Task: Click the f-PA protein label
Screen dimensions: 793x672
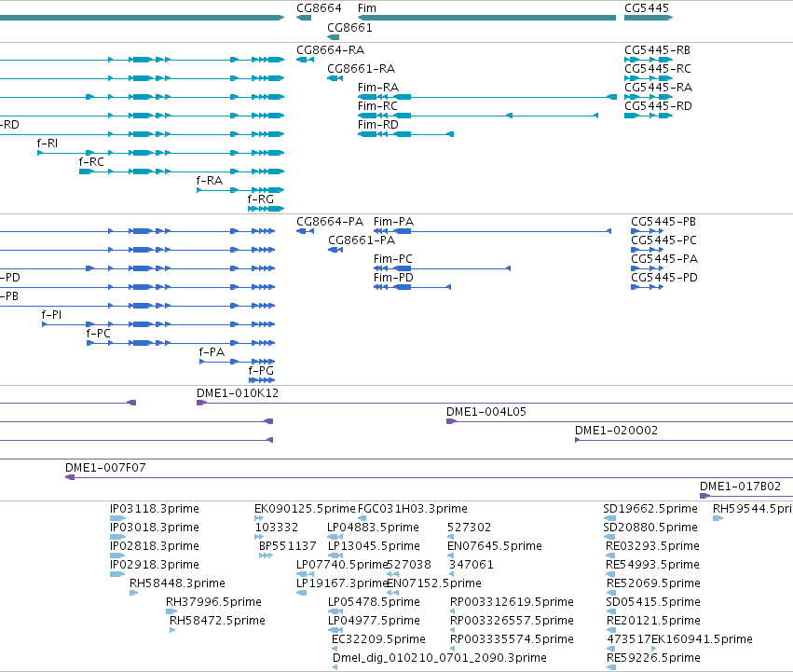Action: (212, 352)
